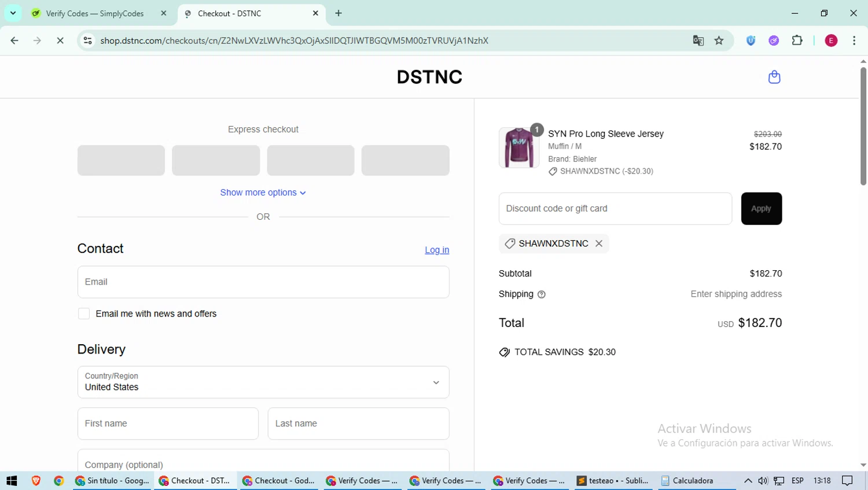Stop loading the page
868x490 pixels.
[60, 40]
